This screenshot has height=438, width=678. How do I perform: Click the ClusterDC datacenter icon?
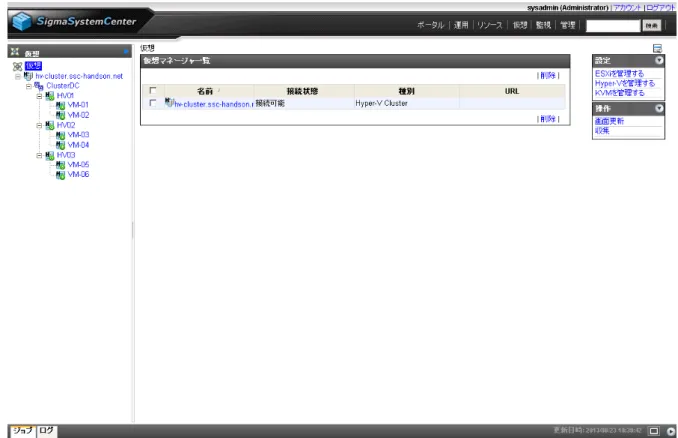[x=39, y=86]
